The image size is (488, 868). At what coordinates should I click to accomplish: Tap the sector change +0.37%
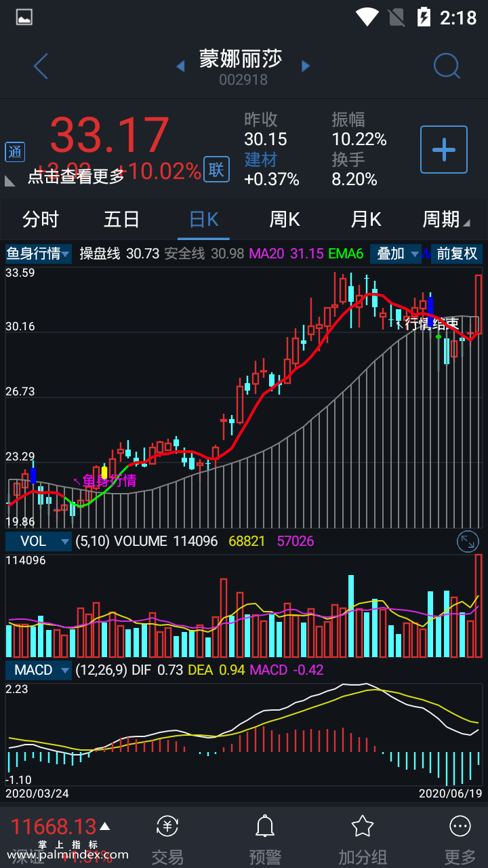272,179
